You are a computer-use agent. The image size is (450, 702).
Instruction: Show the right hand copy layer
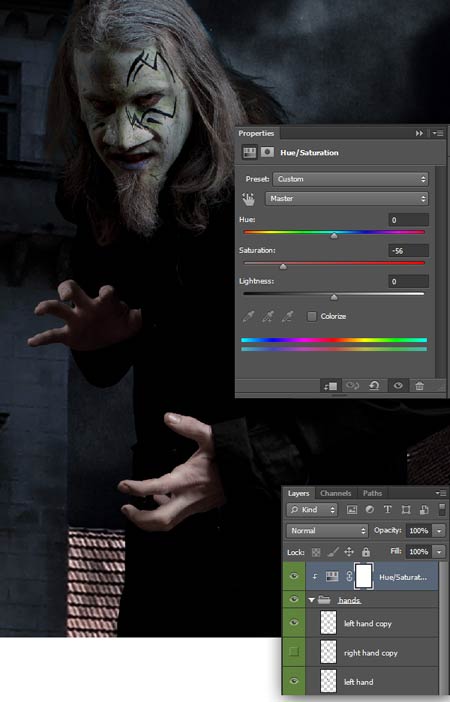tap(294, 652)
